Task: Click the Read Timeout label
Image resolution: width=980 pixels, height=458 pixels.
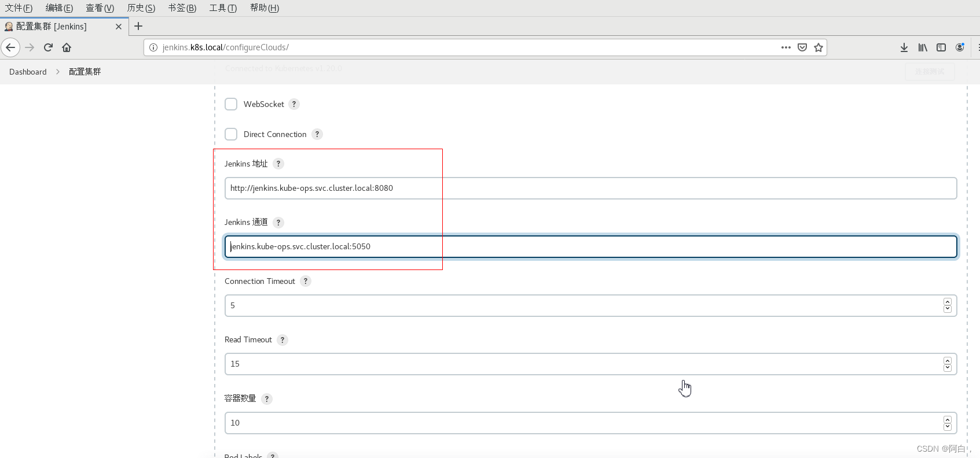Action: click(248, 339)
